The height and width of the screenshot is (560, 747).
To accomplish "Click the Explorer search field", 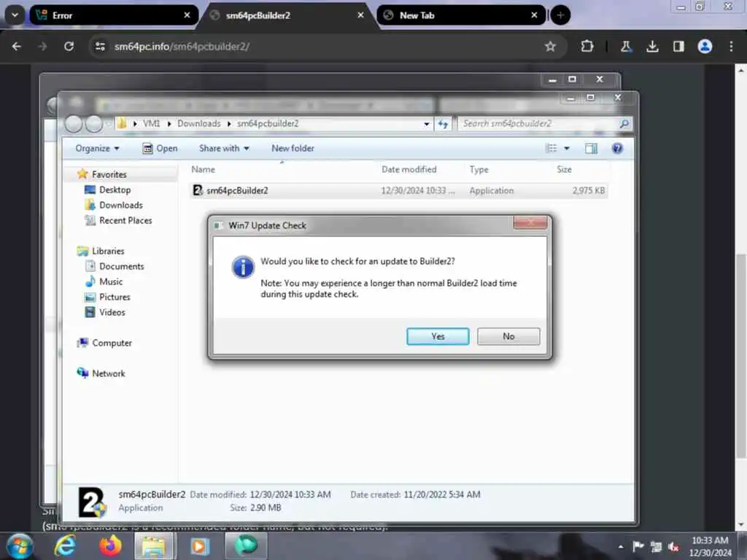I will pos(538,124).
